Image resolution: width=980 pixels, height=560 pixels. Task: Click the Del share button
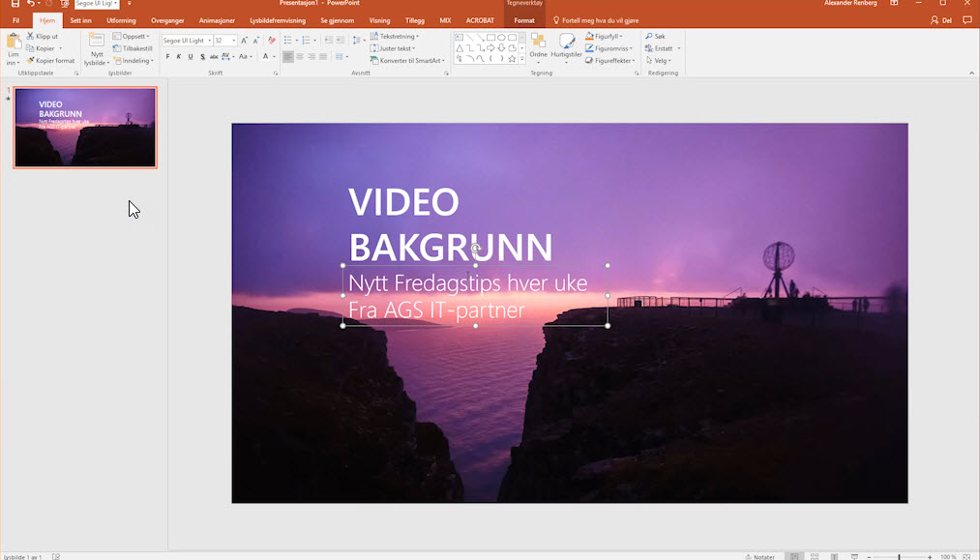[941, 20]
